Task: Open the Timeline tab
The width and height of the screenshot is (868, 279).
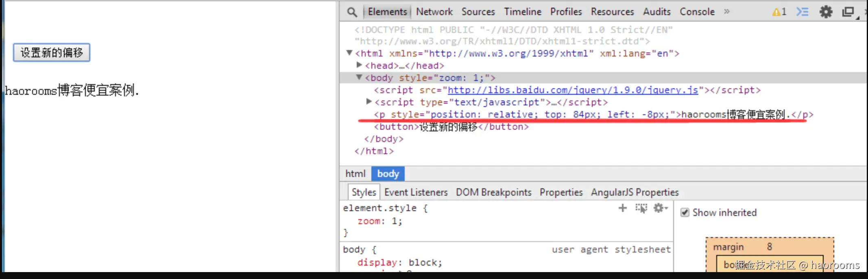Action: pyautogui.click(x=523, y=12)
